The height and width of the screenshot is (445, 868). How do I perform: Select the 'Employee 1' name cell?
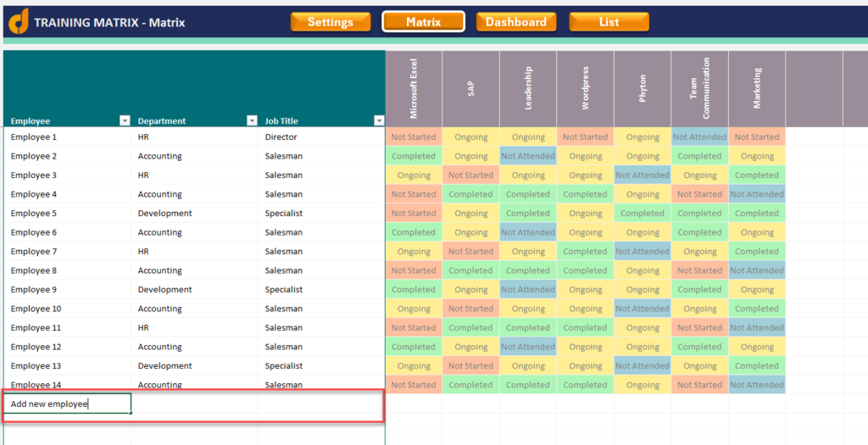tap(68, 136)
